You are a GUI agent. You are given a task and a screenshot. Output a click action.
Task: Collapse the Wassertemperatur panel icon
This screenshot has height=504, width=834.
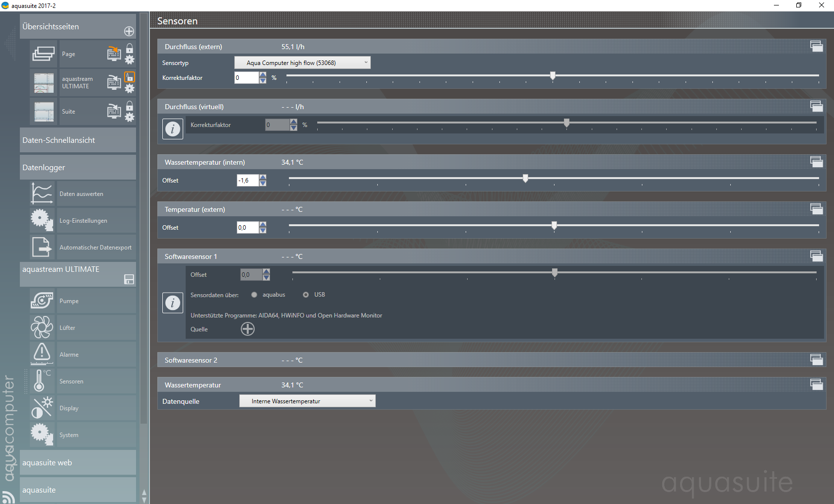click(x=817, y=384)
